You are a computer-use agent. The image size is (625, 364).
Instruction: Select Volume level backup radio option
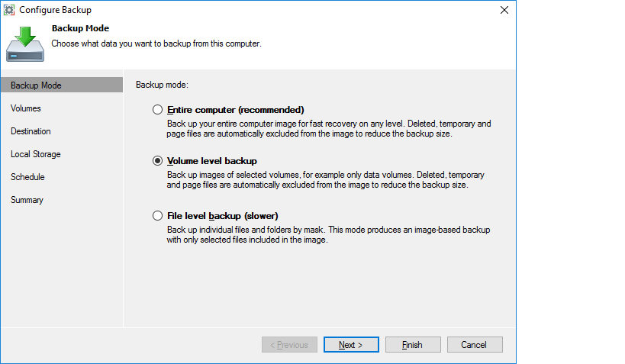tap(158, 161)
